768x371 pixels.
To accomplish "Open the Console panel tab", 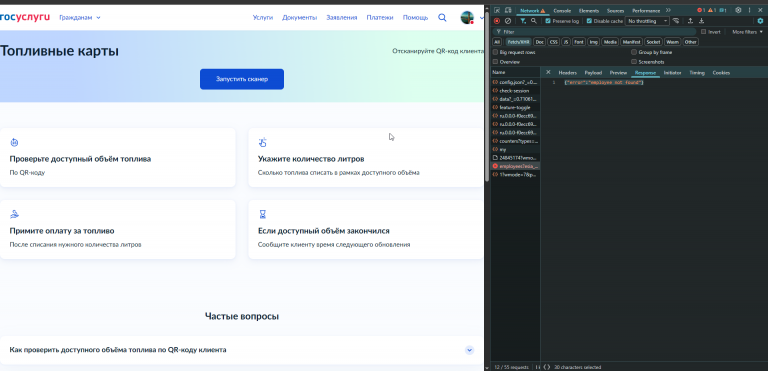I will tap(562, 10).
